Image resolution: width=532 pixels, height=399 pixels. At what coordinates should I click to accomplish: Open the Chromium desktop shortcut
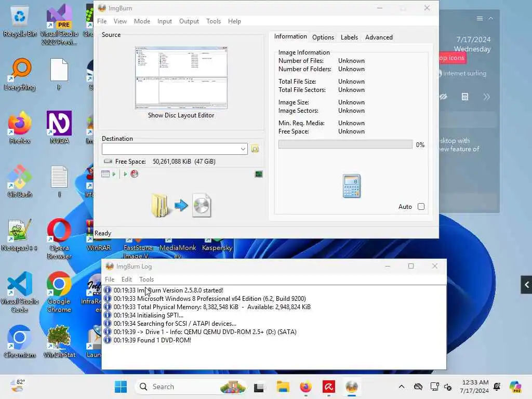pos(20,342)
